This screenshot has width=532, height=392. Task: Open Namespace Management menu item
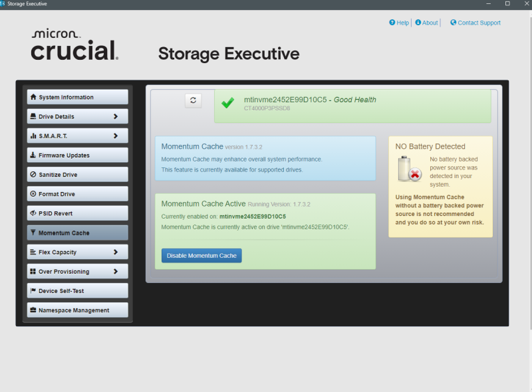point(78,310)
